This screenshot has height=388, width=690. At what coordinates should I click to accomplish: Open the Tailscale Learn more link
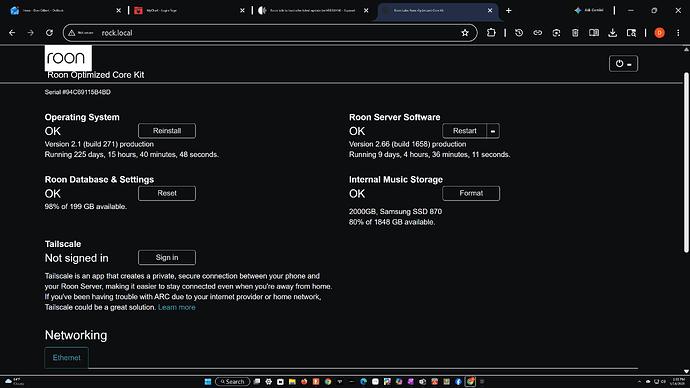coord(176,307)
